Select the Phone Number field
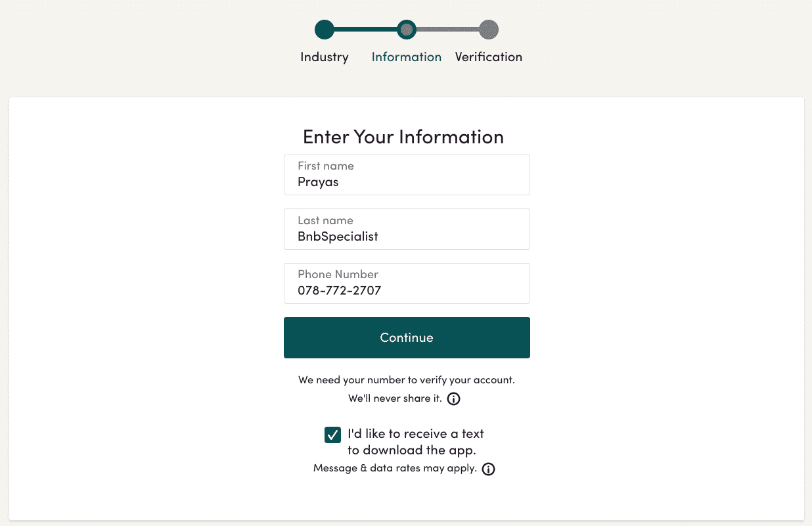 click(406, 283)
